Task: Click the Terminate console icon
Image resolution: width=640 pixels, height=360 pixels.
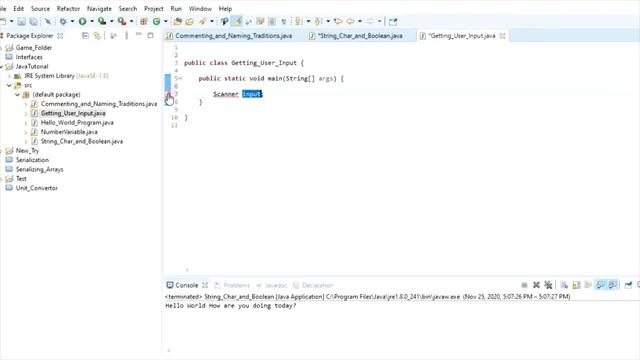Action: coord(524,285)
